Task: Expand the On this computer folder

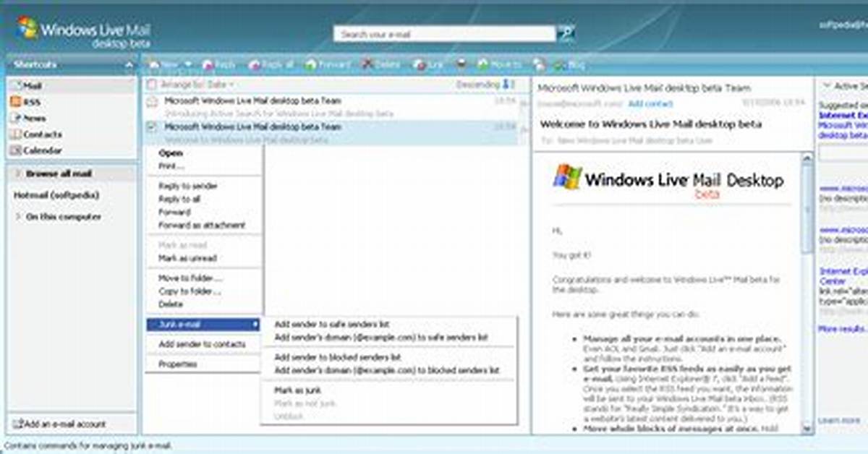Action: coord(18,217)
